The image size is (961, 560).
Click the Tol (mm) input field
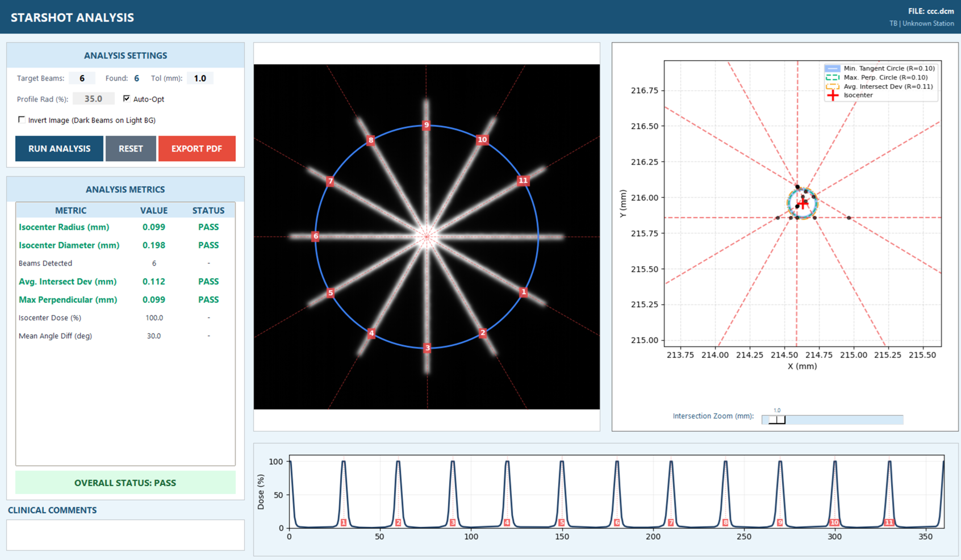200,78
